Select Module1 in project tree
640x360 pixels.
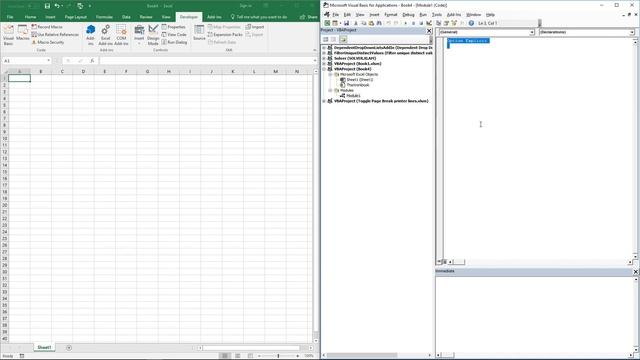coord(353,96)
